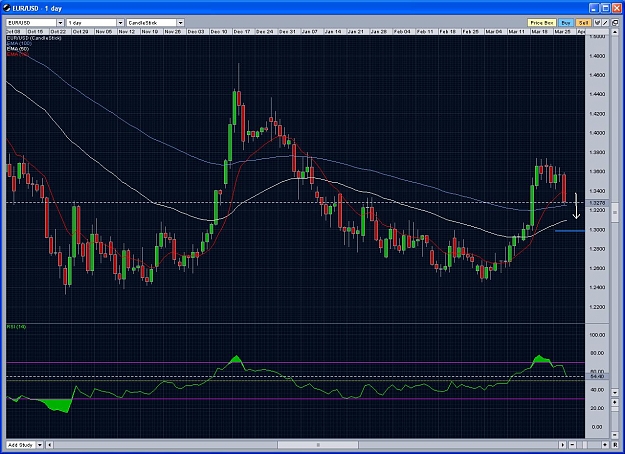Open the Add Study menu
This screenshot has height=454, width=625.
click(x=21, y=445)
